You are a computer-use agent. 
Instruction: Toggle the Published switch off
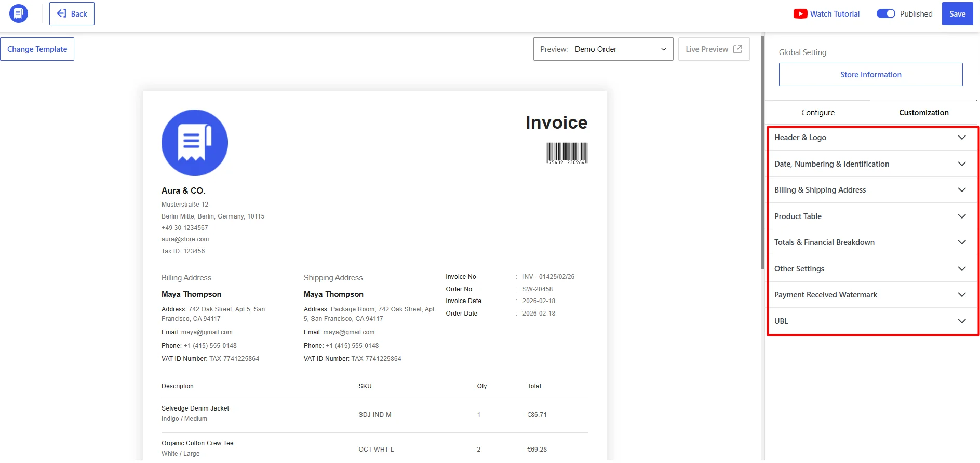click(886, 14)
